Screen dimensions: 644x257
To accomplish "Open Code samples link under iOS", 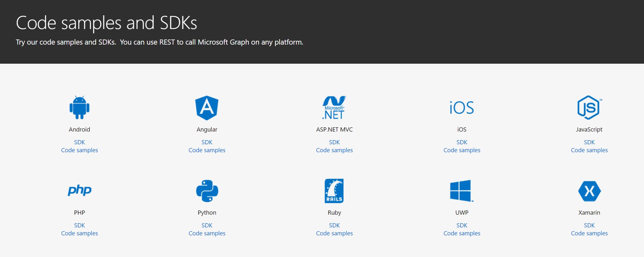I will click(x=462, y=150).
